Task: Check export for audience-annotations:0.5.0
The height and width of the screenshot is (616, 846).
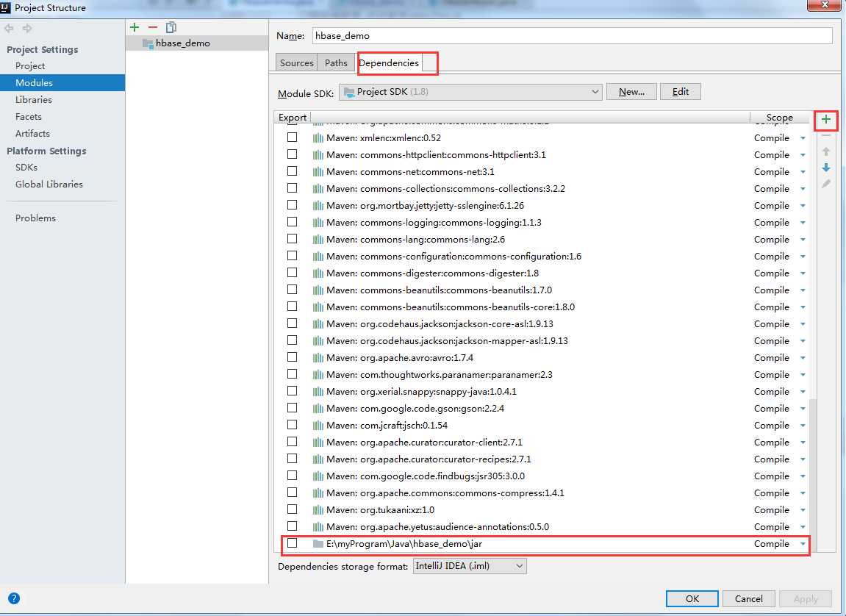Action: coord(292,526)
